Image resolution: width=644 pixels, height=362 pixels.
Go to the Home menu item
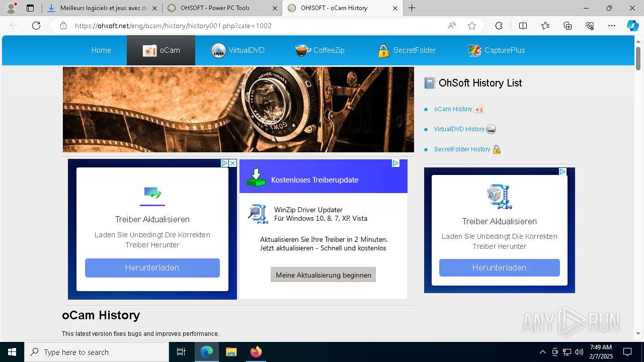[x=101, y=50]
